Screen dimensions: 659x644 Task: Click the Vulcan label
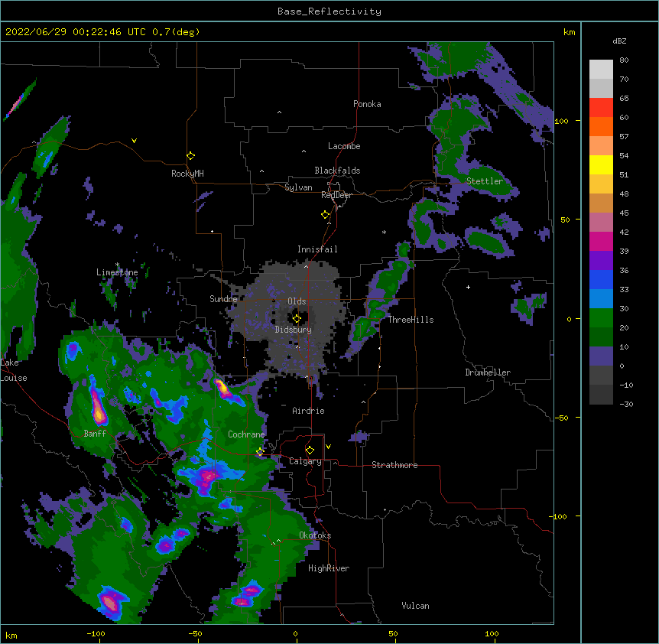(415, 606)
